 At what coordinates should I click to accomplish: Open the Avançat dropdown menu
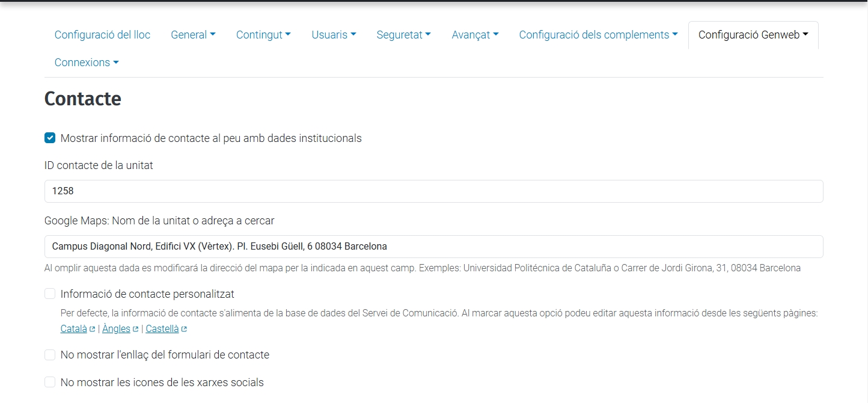[475, 34]
